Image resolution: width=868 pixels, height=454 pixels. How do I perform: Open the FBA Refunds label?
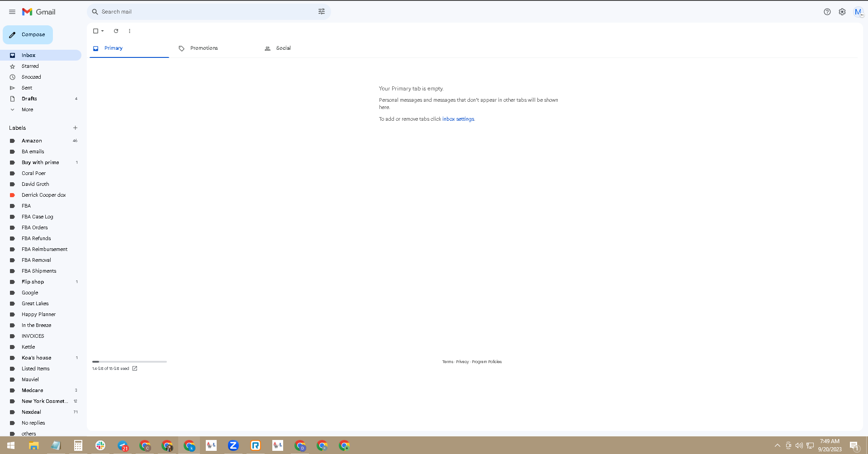tap(41, 238)
